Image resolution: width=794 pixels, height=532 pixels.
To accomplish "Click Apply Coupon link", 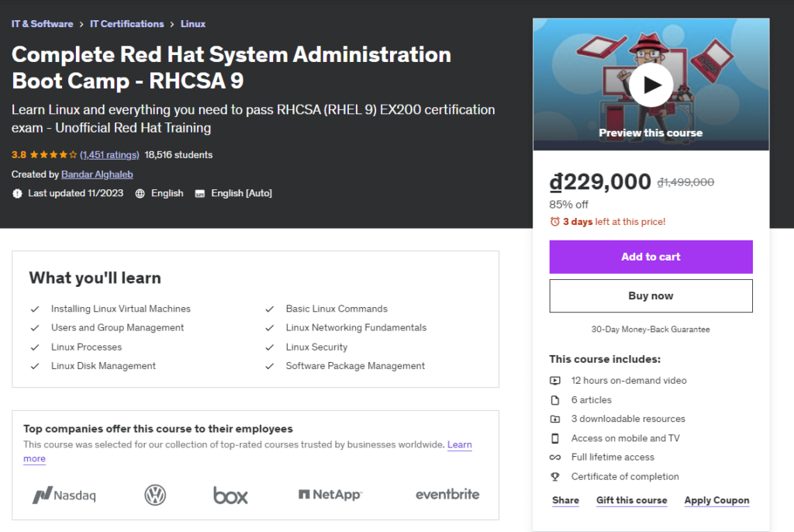I will (716, 500).
